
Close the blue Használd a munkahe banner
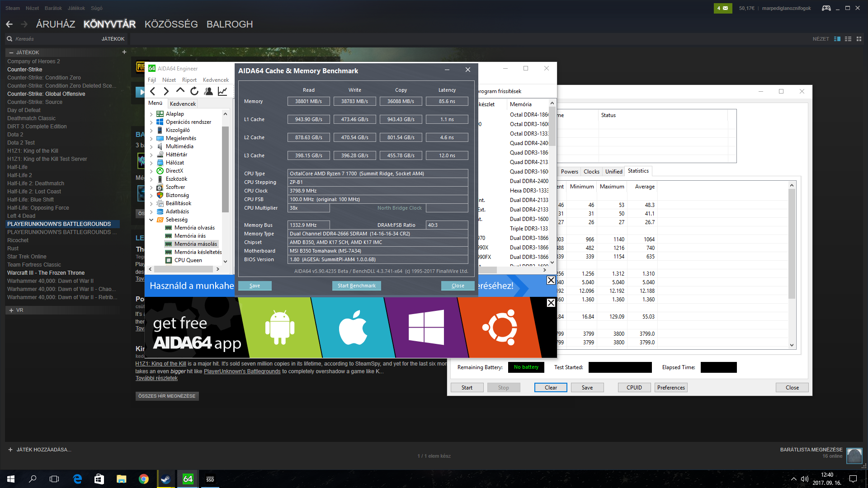[x=551, y=280]
